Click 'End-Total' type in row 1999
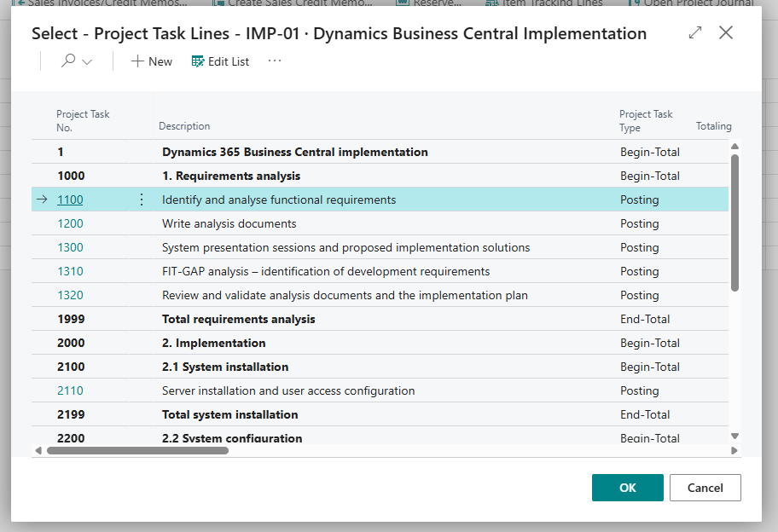 click(645, 319)
